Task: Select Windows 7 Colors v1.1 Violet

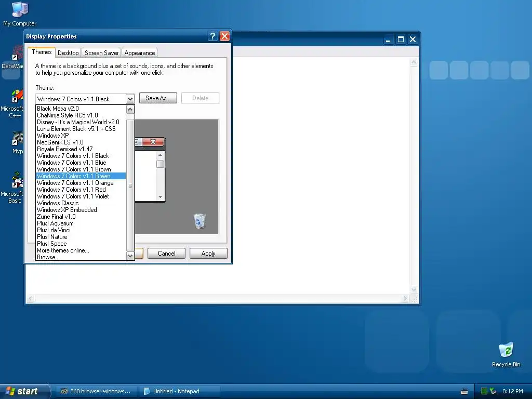Action: tap(81, 196)
